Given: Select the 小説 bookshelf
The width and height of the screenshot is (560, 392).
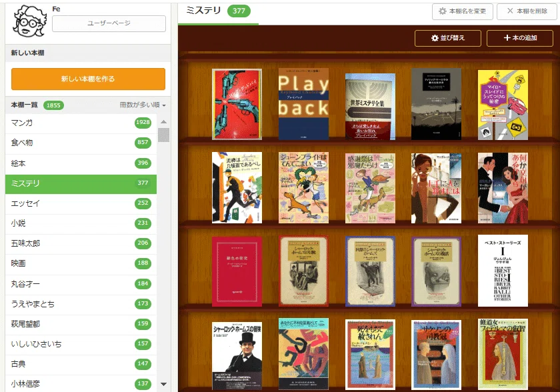Looking at the screenshot, I should (81, 223).
